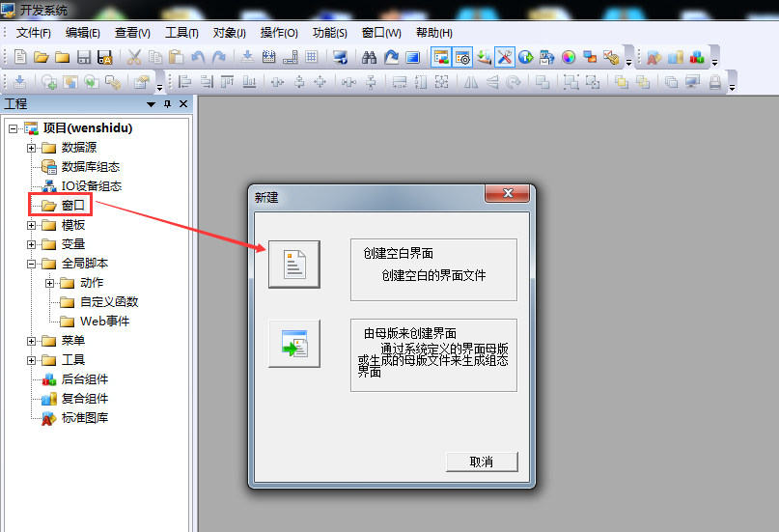Click the standard gallery letter A toolbar icon

(x=654, y=57)
